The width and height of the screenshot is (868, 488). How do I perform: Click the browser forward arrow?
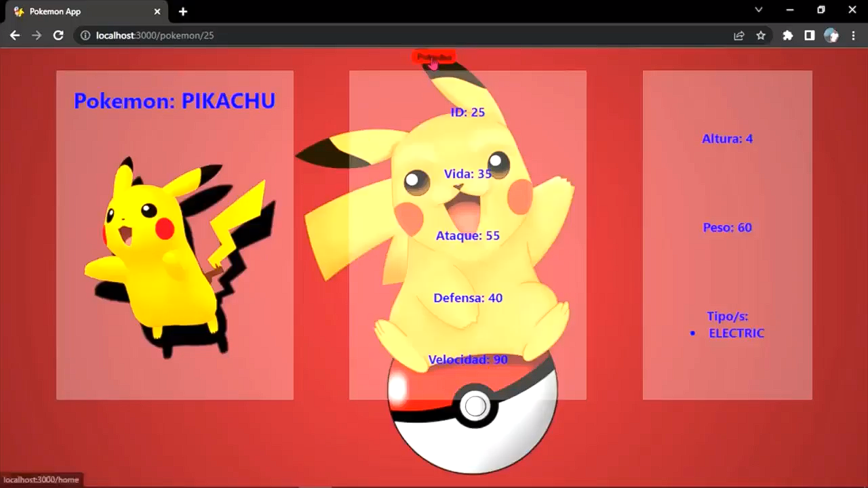pos(37,35)
